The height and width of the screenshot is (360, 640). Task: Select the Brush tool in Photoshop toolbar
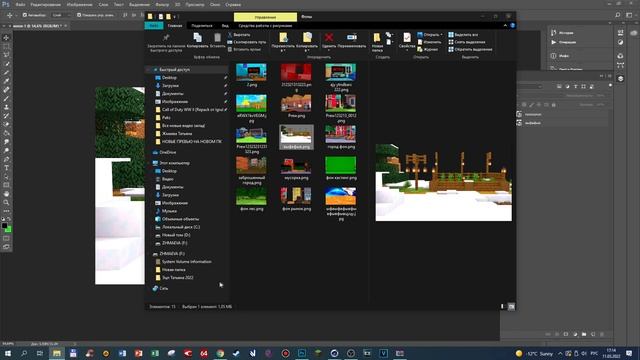[x=6, y=98]
